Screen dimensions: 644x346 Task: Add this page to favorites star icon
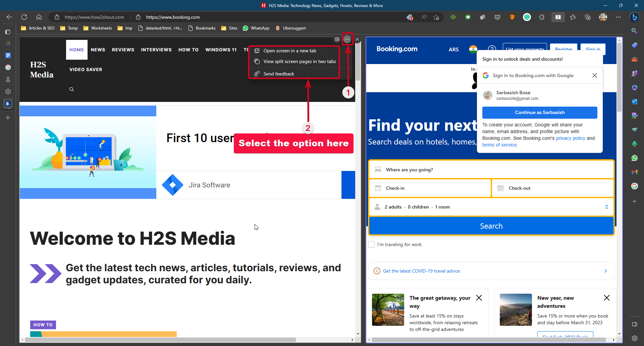point(436,17)
